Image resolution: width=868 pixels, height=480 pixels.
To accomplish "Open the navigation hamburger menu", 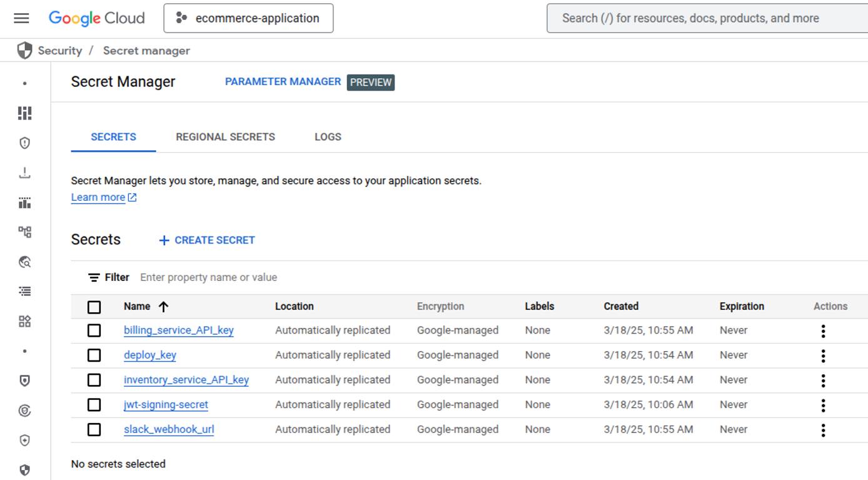I will click(x=21, y=18).
